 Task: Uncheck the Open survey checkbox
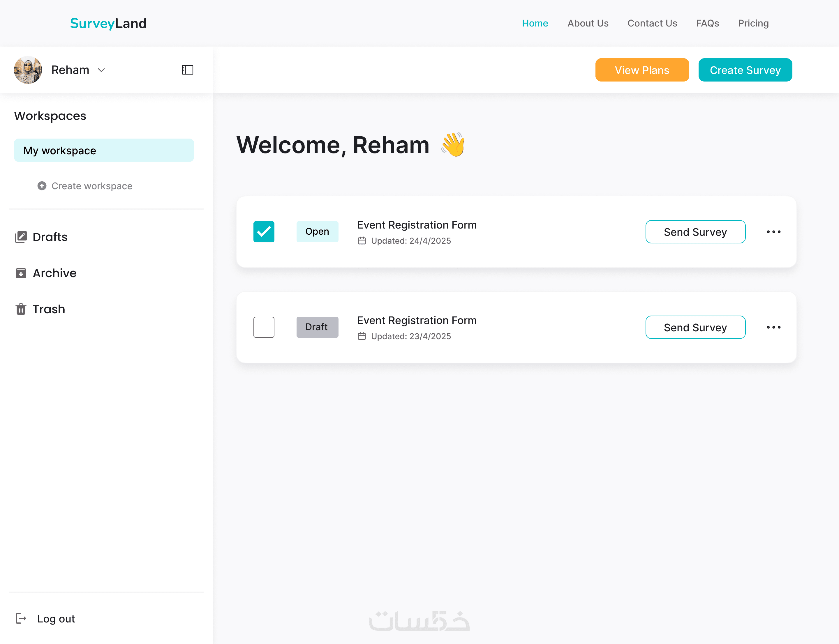[x=264, y=231]
